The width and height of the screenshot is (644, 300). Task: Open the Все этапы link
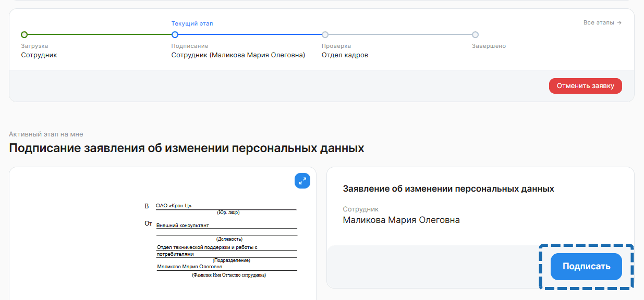tap(602, 23)
